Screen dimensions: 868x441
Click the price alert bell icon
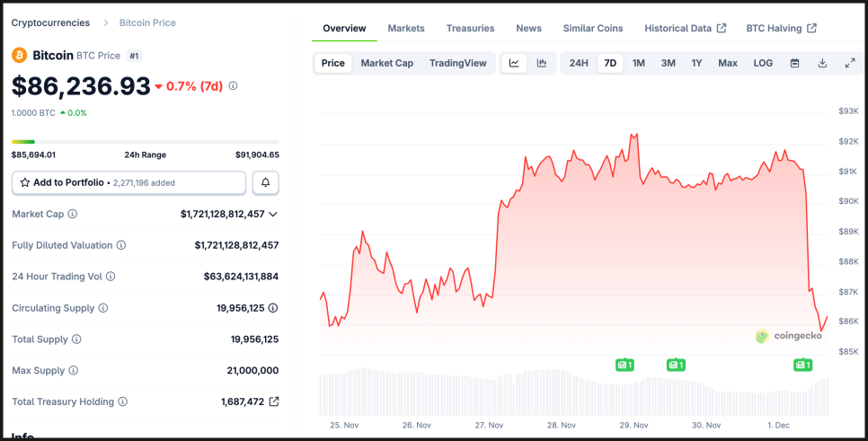click(x=265, y=182)
